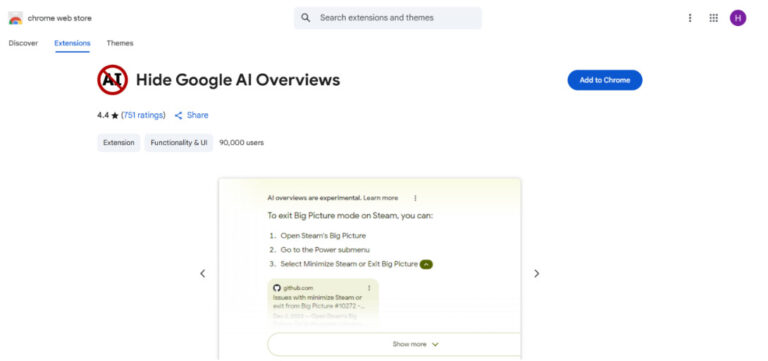Show the next screenshot with right arrow
768x361 pixels.
tap(536, 274)
